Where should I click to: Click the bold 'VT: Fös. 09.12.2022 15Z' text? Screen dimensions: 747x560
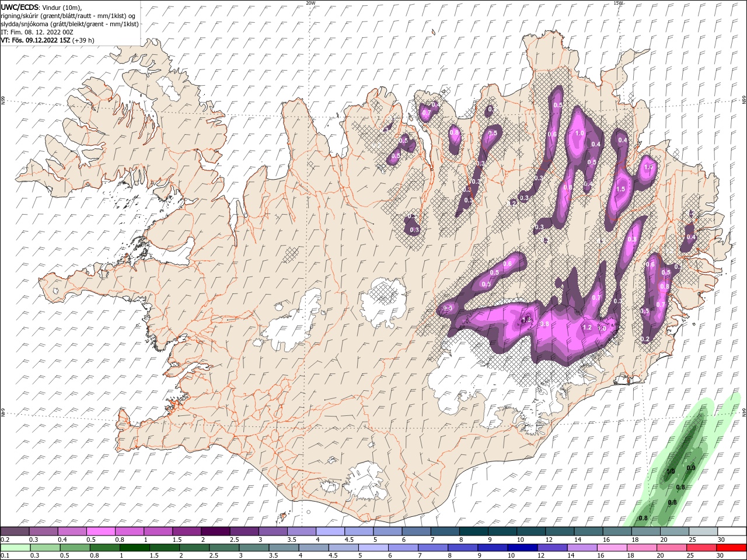coord(36,40)
